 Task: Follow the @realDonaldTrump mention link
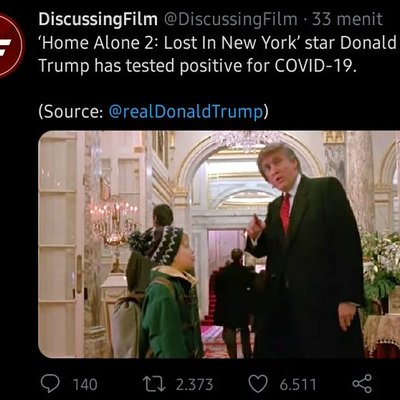pyautogui.click(x=186, y=112)
